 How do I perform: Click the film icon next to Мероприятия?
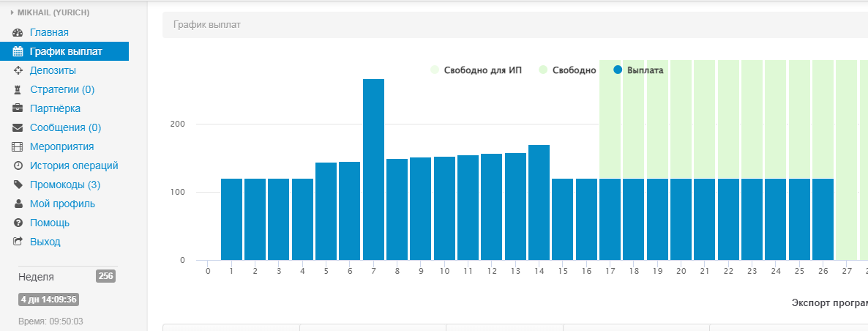point(18,146)
